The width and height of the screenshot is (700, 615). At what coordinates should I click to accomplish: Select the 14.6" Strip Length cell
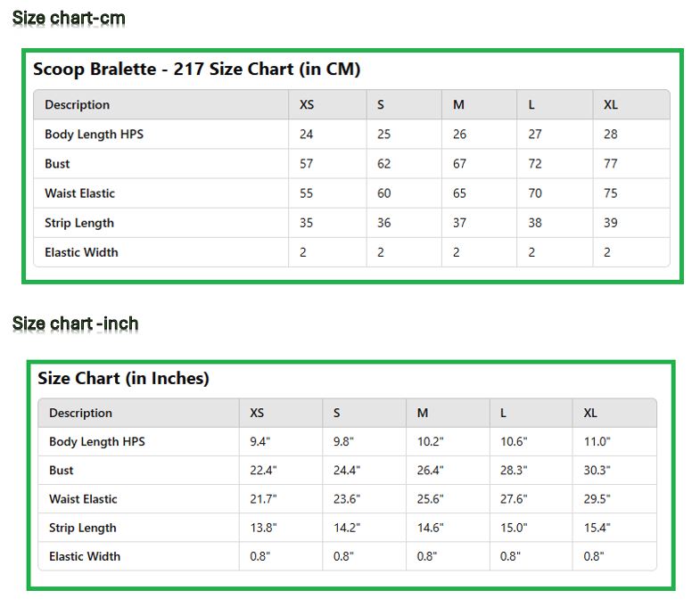[431, 528]
